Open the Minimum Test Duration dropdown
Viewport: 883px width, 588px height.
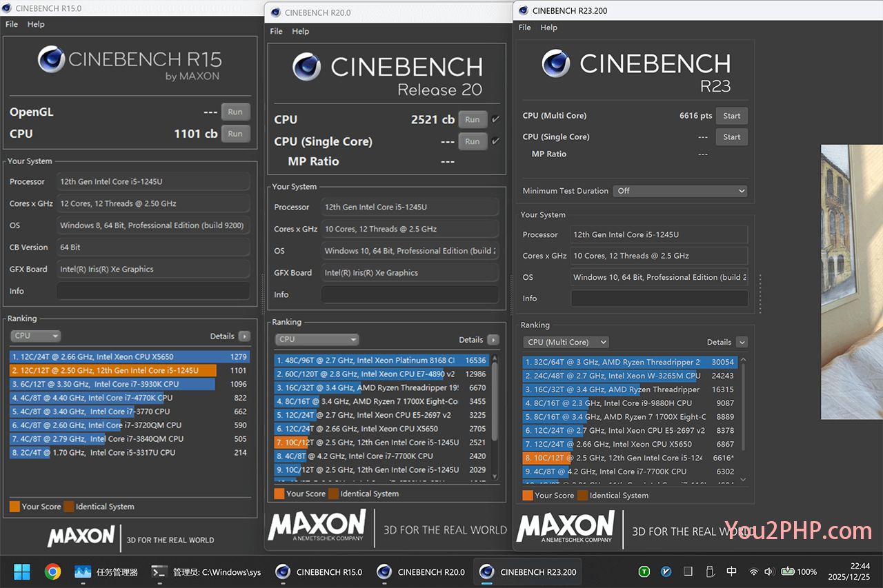click(x=679, y=191)
